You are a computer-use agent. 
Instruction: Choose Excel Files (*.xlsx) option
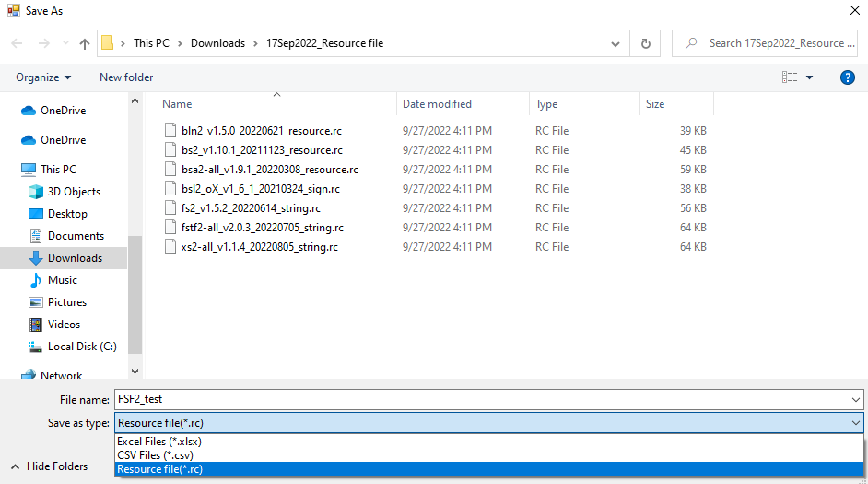click(159, 442)
